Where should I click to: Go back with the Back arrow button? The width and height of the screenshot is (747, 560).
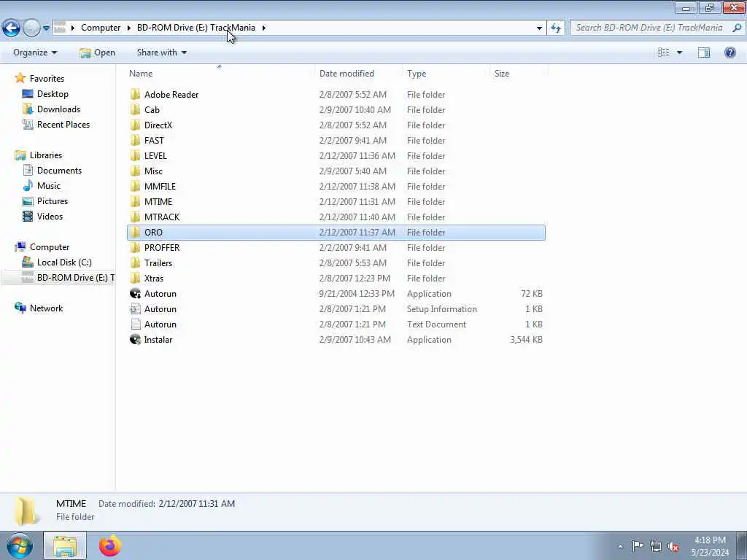11,28
